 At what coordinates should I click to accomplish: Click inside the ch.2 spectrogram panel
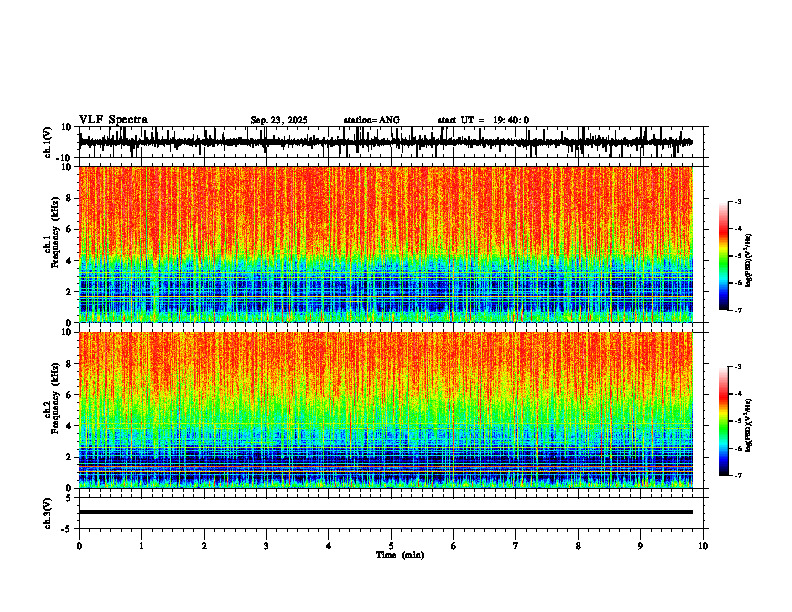[385, 410]
